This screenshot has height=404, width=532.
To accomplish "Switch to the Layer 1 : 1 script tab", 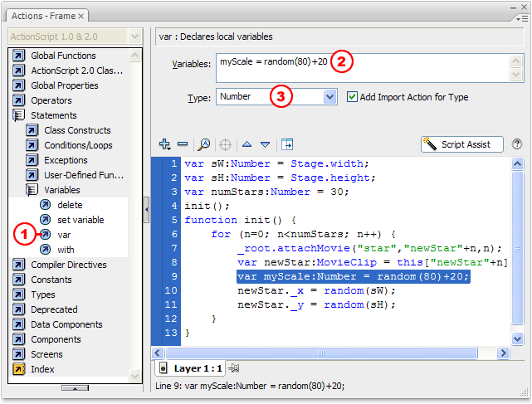I will click(191, 367).
